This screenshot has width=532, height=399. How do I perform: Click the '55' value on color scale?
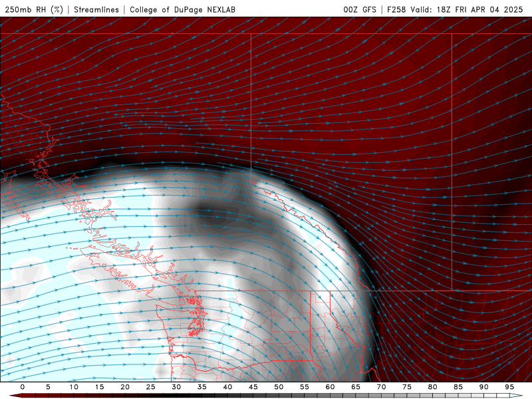305,387
